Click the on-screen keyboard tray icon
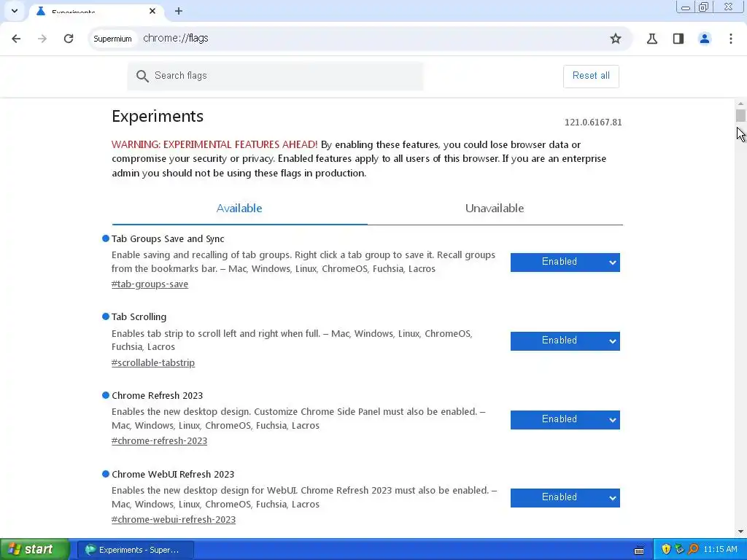747x560 pixels. [x=639, y=550]
